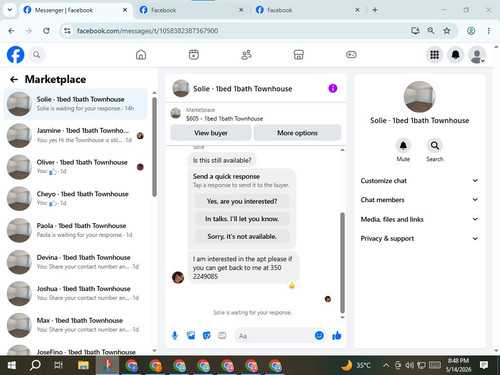This screenshot has height=375, width=500.
Task: Open the Gaming icon
Action: coord(351,55)
